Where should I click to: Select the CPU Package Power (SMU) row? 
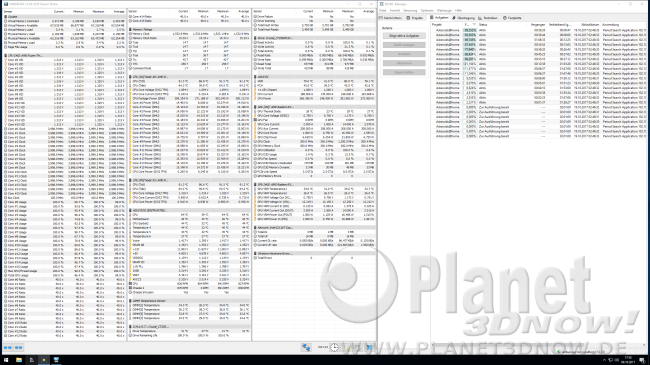tap(189, 98)
